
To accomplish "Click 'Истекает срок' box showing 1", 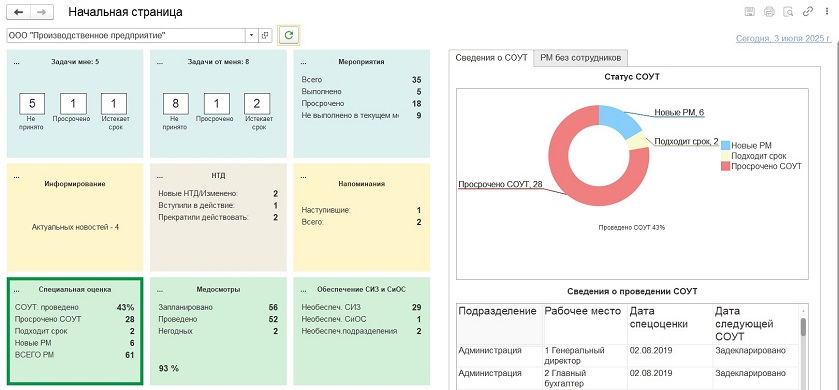I will coord(114,104).
